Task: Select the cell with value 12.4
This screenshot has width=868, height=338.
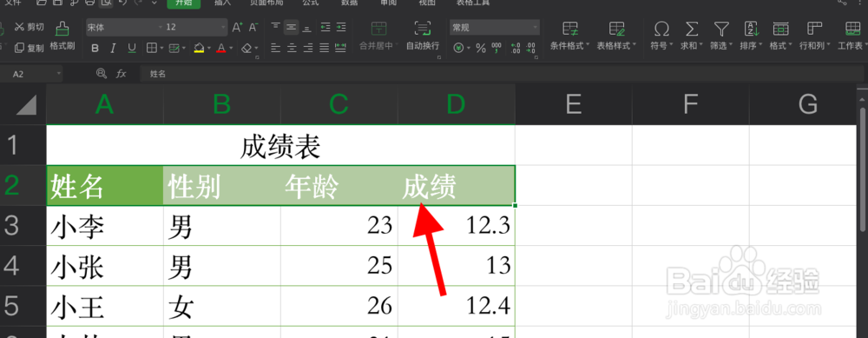Action: pyautogui.click(x=457, y=306)
